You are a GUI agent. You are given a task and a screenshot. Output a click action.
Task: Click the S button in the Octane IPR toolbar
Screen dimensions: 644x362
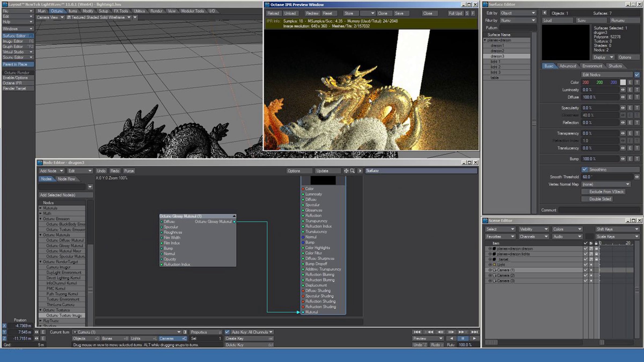(467, 13)
